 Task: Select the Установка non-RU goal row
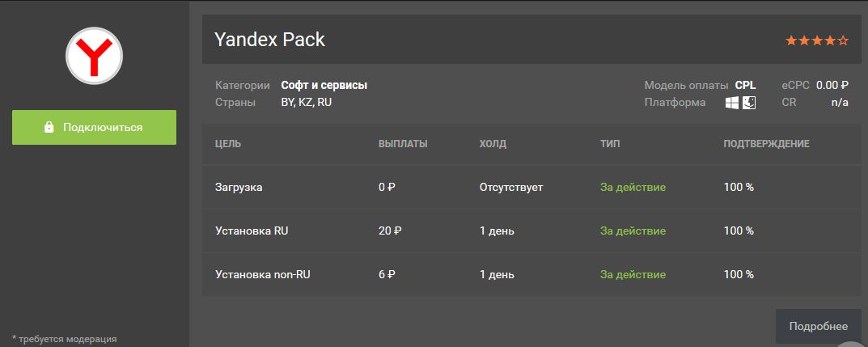pos(263,274)
